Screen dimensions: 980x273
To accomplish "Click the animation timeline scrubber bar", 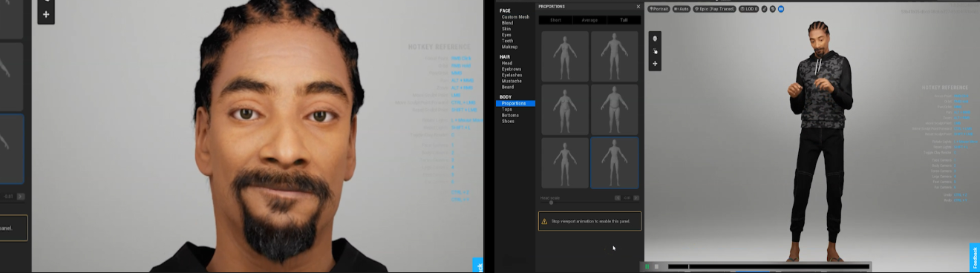I will pos(768,266).
